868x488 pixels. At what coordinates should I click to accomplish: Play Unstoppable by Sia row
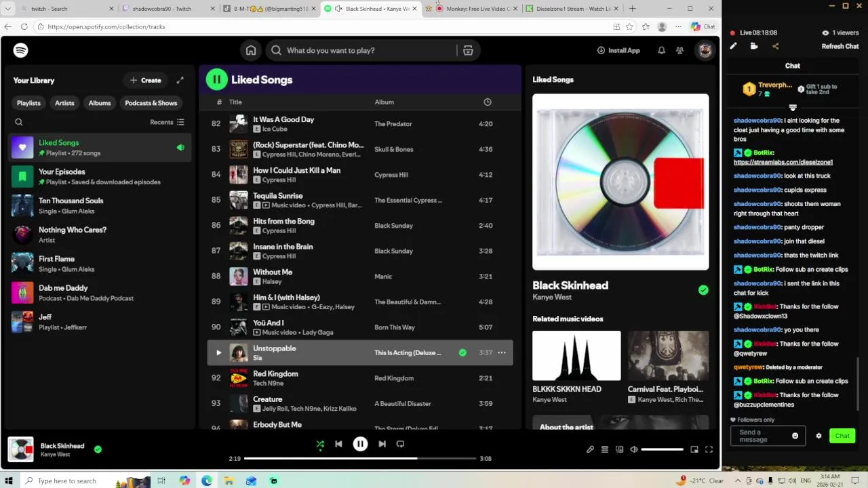coord(218,352)
